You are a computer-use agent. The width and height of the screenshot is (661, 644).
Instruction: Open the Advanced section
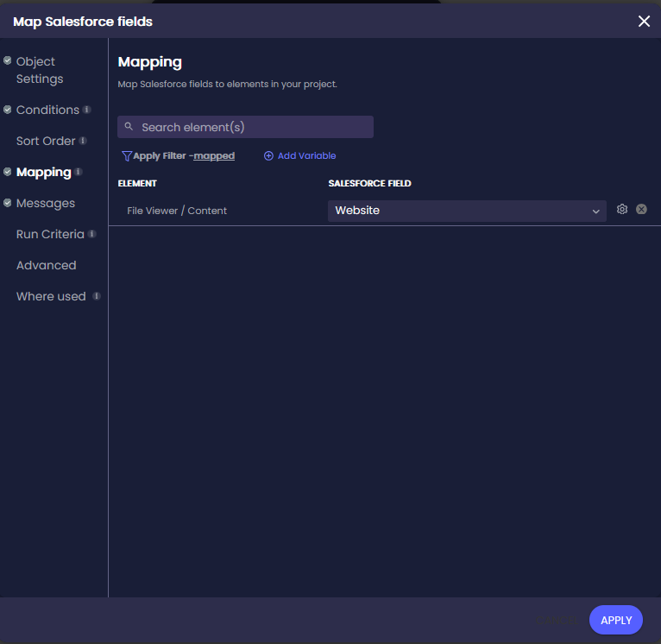pos(47,265)
